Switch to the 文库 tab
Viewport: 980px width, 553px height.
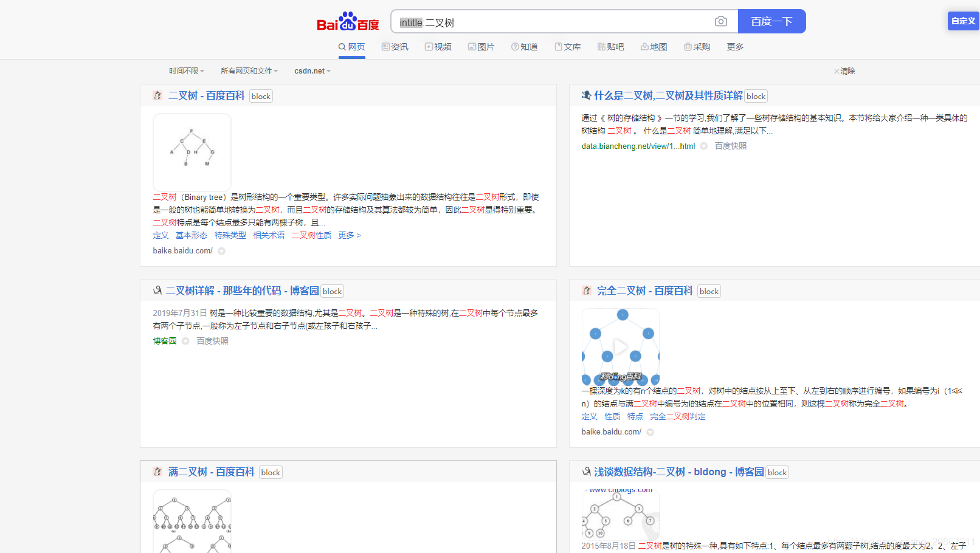tap(568, 47)
